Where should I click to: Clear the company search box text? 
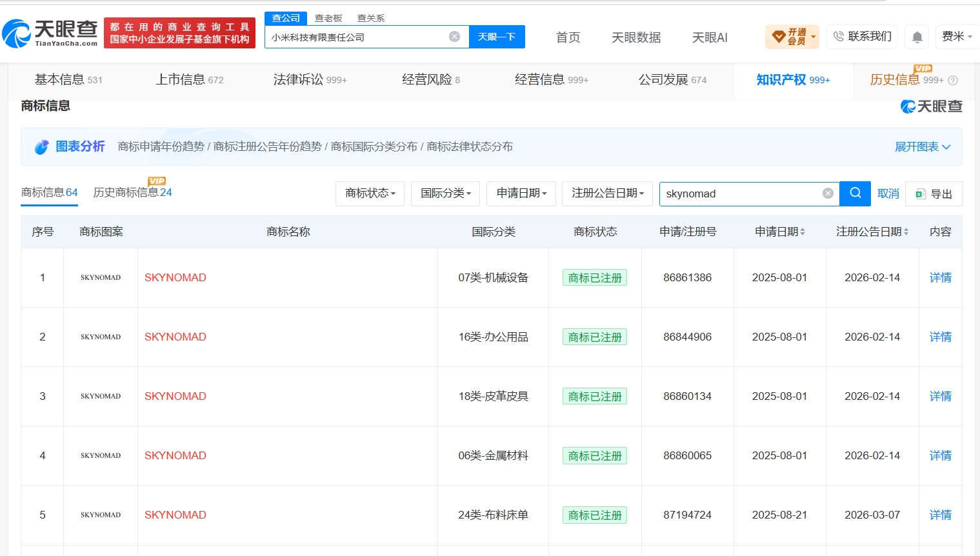tap(454, 37)
